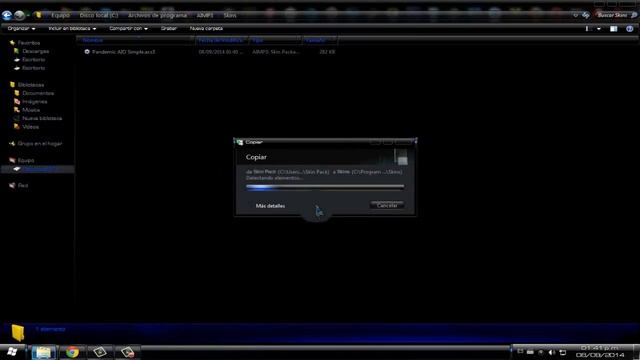The height and width of the screenshot is (360, 640).
Task: Click the Grabar toolbar button
Action: point(169,29)
